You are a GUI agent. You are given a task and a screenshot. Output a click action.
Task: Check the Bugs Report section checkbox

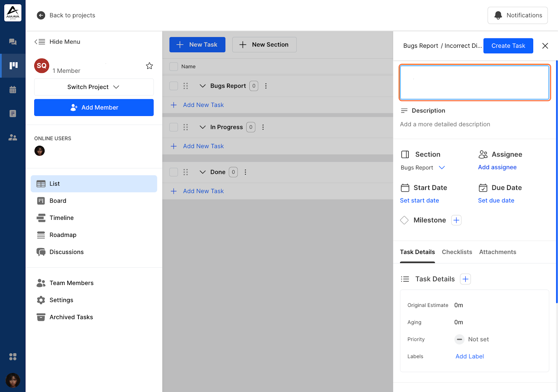coord(174,86)
